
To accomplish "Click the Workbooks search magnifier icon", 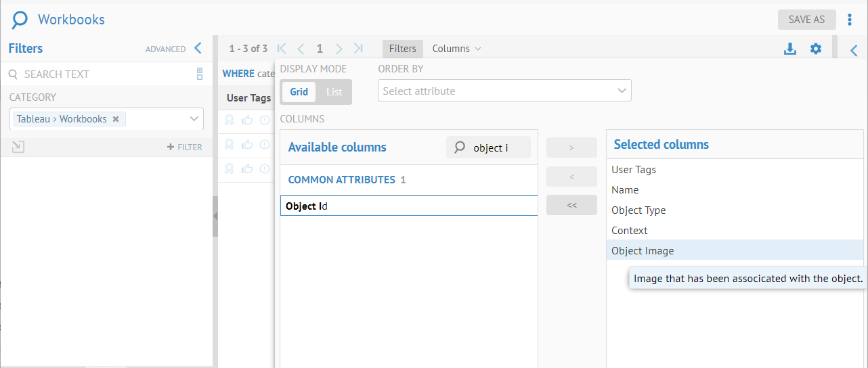I will pos(20,20).
